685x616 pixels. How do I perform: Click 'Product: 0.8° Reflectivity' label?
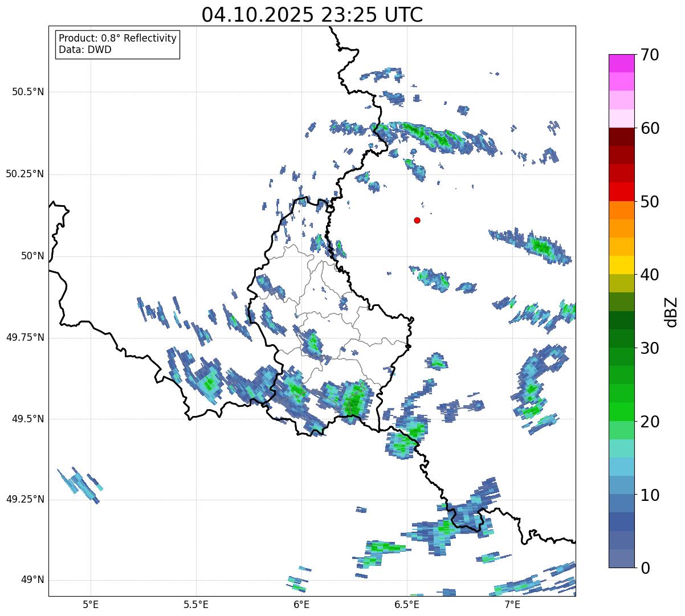click(118, 38)
